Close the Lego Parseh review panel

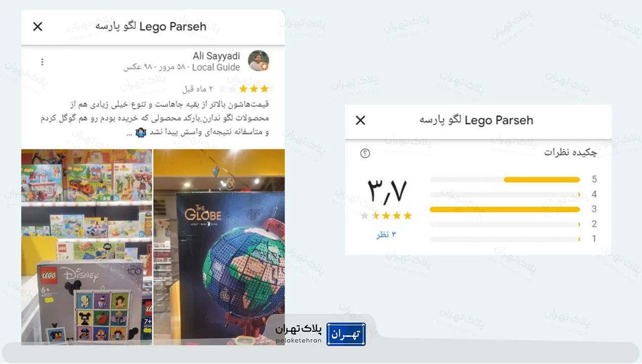(x=37, y=27)
